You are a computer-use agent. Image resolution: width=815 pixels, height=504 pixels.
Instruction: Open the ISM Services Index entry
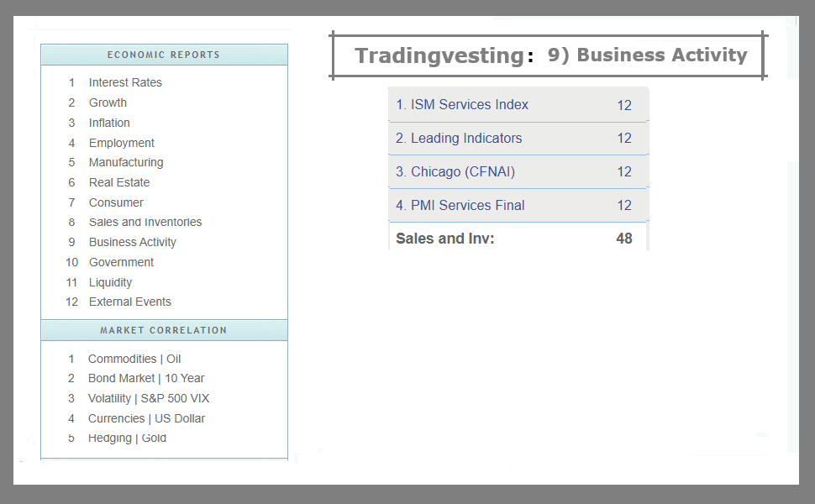(x=462, y=104)
